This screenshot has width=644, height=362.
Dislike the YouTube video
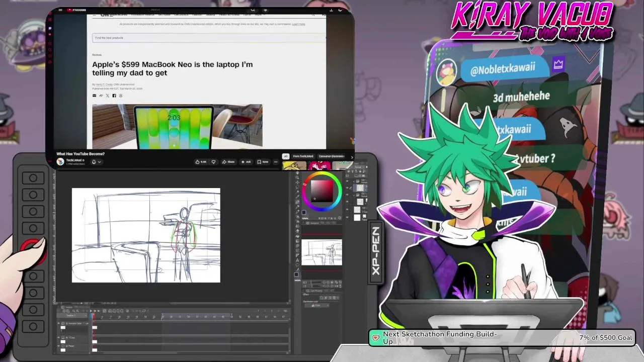pos(214,162)
